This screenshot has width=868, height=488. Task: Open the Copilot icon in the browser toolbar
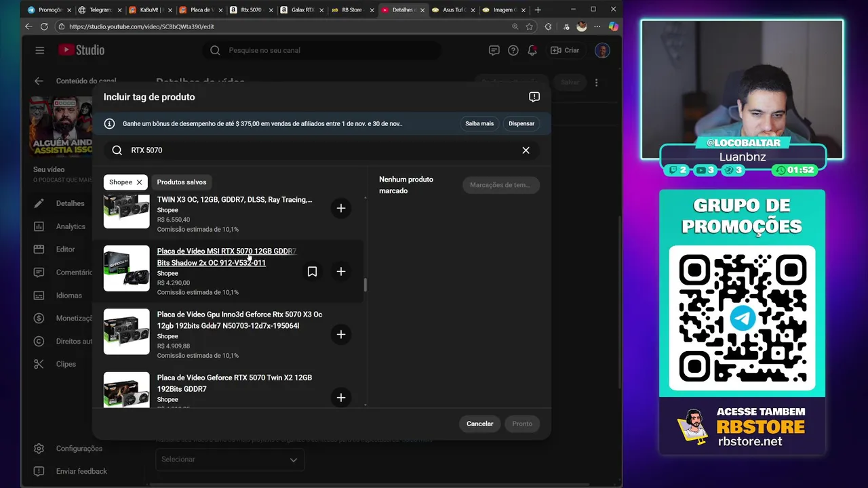click(613, 26)
